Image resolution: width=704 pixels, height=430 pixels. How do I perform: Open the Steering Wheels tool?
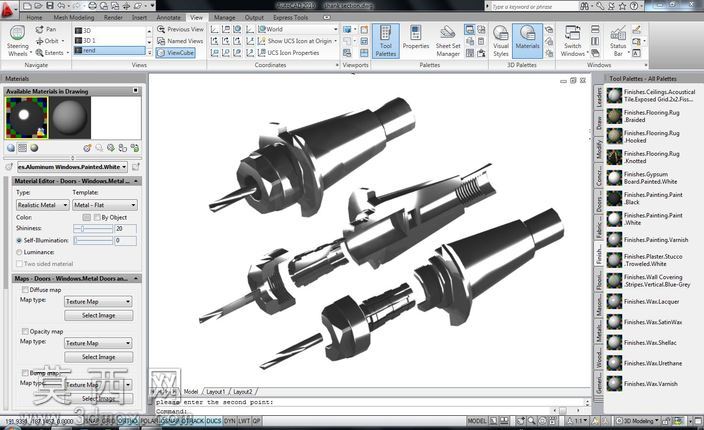click(x=18, y=41)
